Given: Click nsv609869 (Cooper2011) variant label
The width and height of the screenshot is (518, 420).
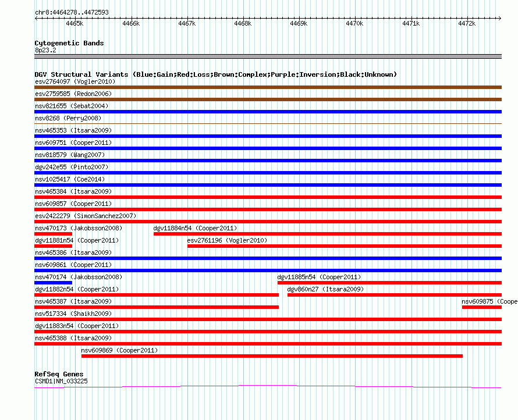Looking at the screenshot, I should [x=119, y=350].
